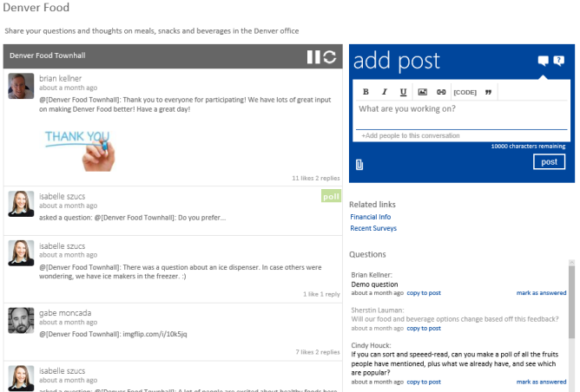This screenshot has height=392, width=580.
Task: Apply bold formatting in post editor
Action: click(366, 92)
